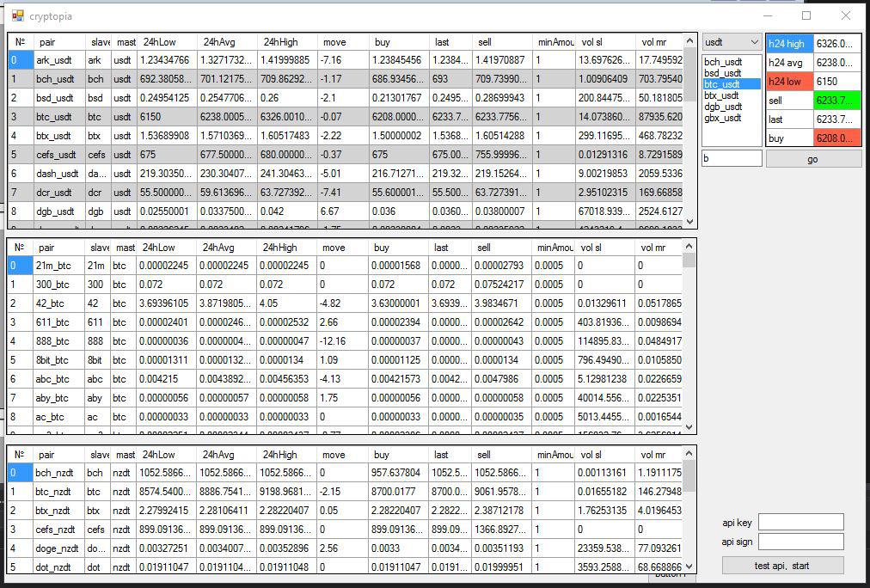Image resolution: width=870 pixels, height=588 pixels.
Task: Click scroll-down arrow of the btc pairs table
Action: (x=689, y=427)
